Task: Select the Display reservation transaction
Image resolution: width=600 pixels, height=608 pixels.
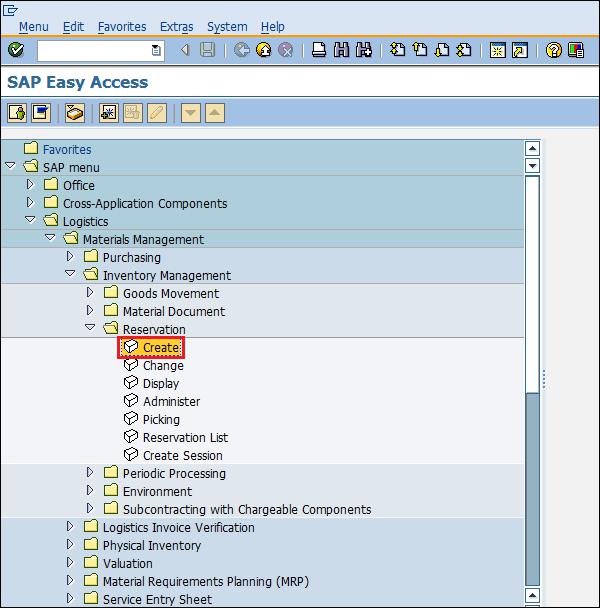Action: pos(151,383)
